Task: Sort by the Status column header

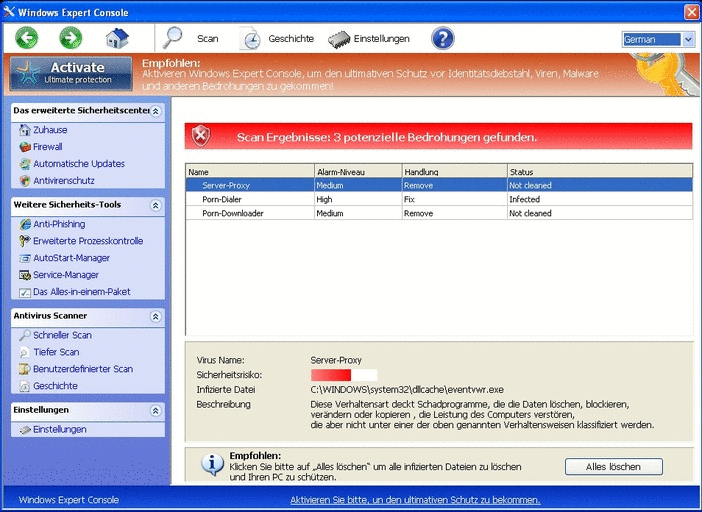Action: point(600,171)
